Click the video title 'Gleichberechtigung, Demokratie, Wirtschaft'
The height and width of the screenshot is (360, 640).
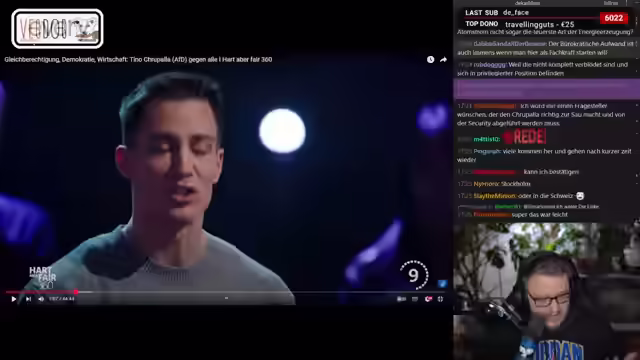(138, 60)
